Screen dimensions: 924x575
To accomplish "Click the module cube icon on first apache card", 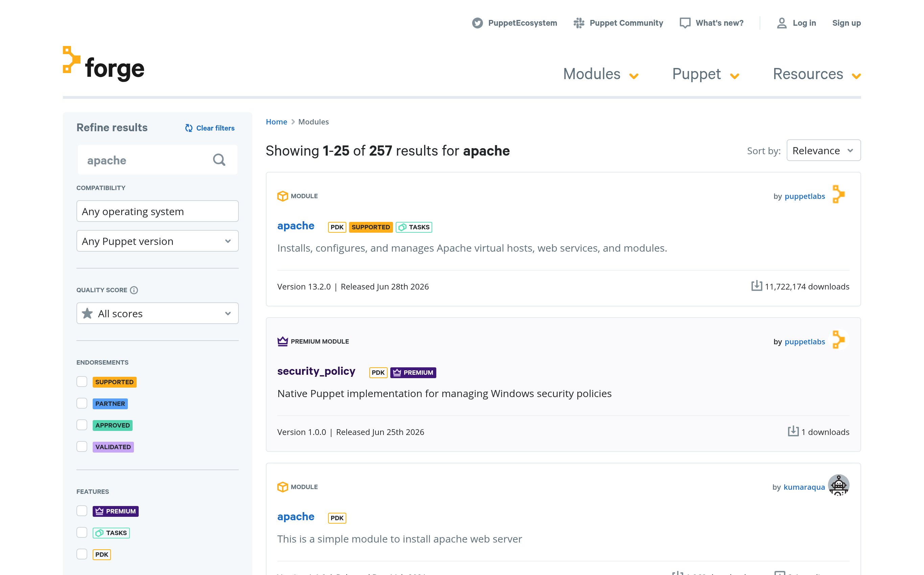I will click(282, 196).
